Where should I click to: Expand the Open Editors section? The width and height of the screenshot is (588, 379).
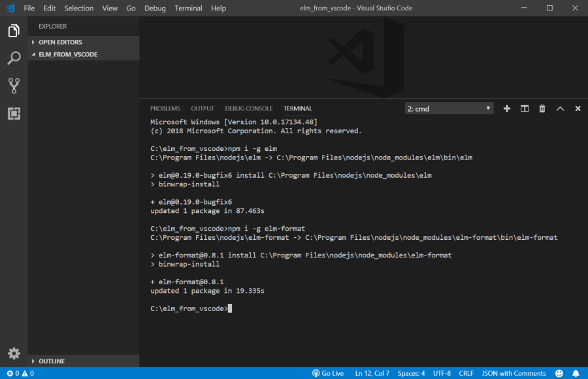coord(60,42)
